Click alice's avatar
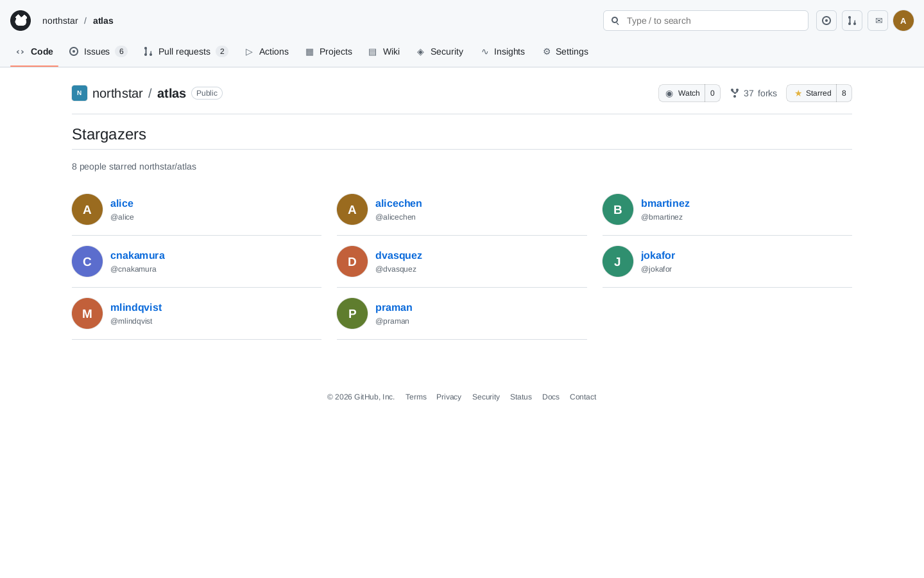The image size is (924, 578). click(x=87, y=209)
